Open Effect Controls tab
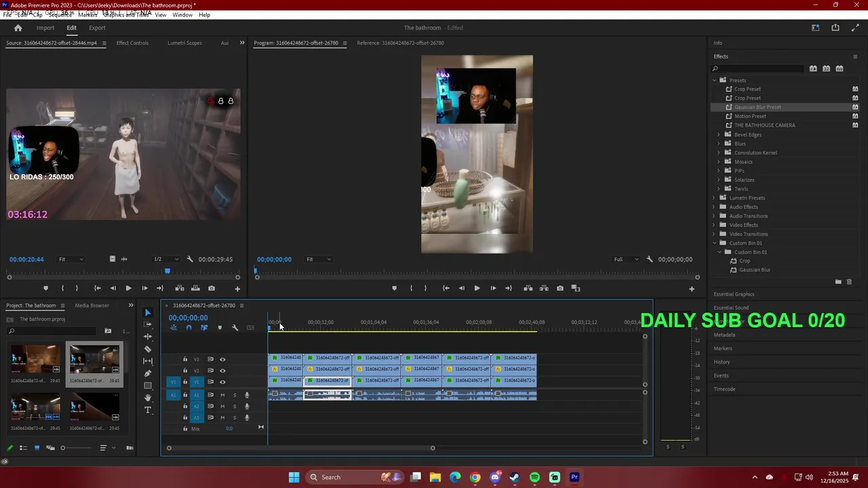Viewport: 868px width, 488px height. pos(132,43)
